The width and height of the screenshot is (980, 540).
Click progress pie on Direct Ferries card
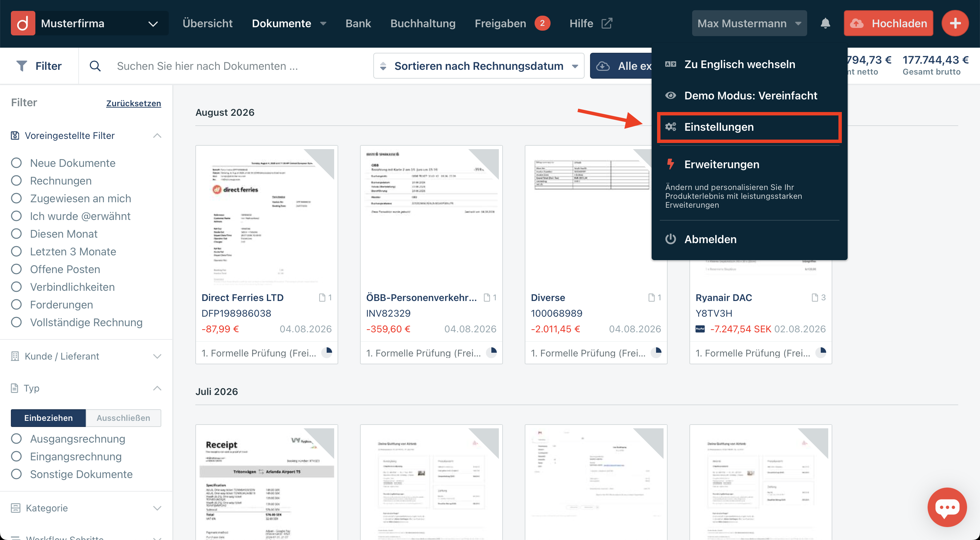pyautogui.click(x=327, y=352)
